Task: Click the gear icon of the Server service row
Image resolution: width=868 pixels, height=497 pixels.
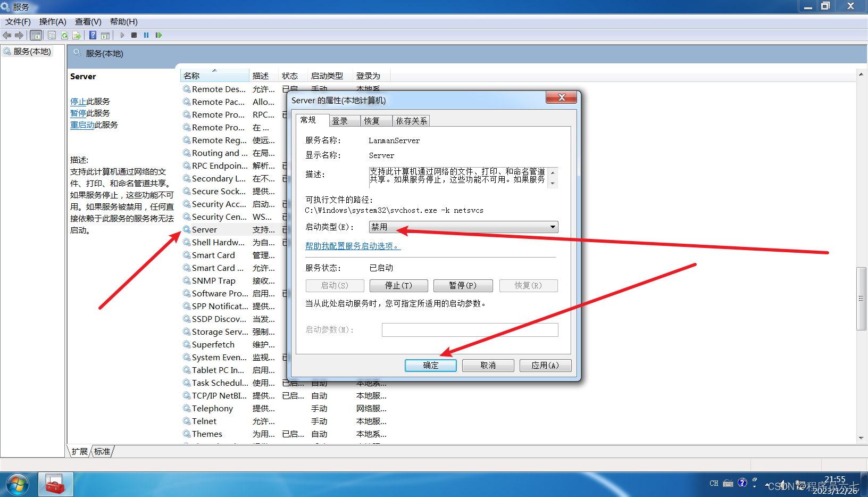Action: [187, 229]
